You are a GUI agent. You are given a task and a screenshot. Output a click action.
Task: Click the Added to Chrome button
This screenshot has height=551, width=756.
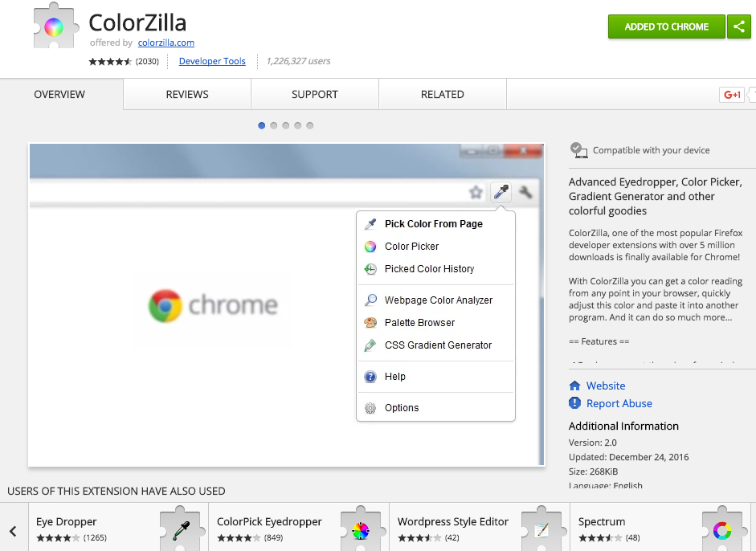[x=666, y=27]
